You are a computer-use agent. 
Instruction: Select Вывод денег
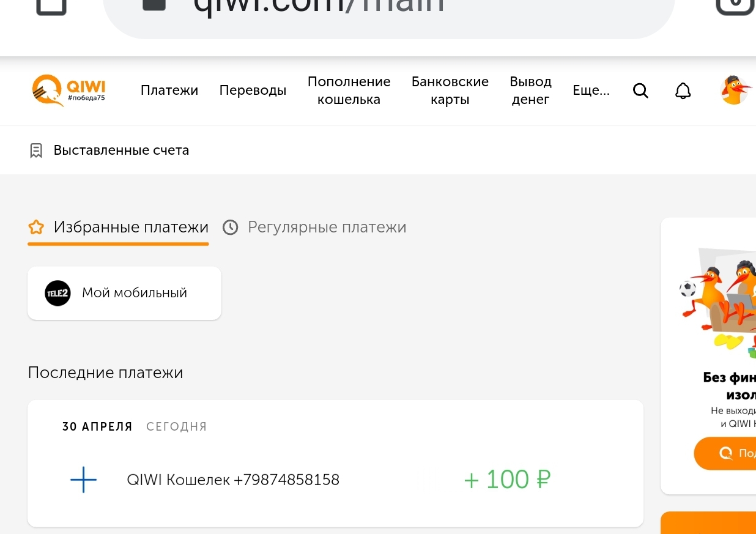click(530, 91)
